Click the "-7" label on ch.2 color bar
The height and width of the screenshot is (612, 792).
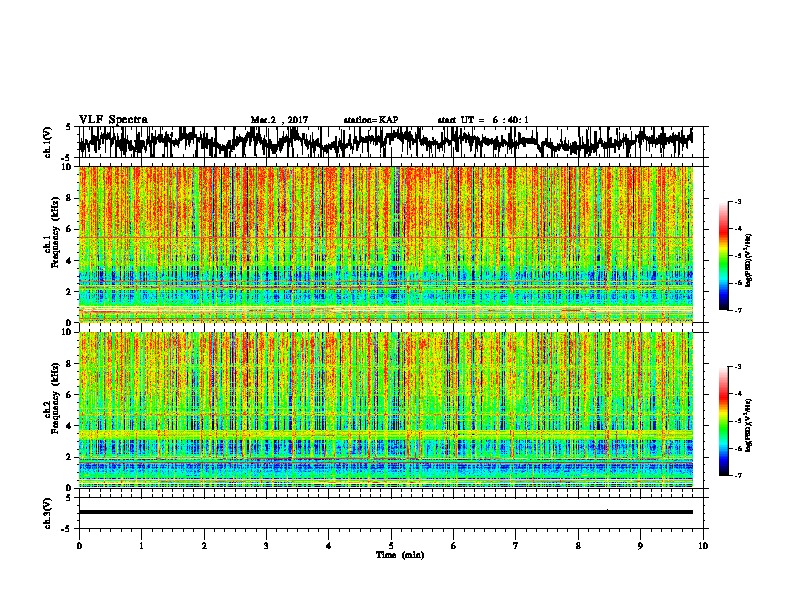point(737,475)
